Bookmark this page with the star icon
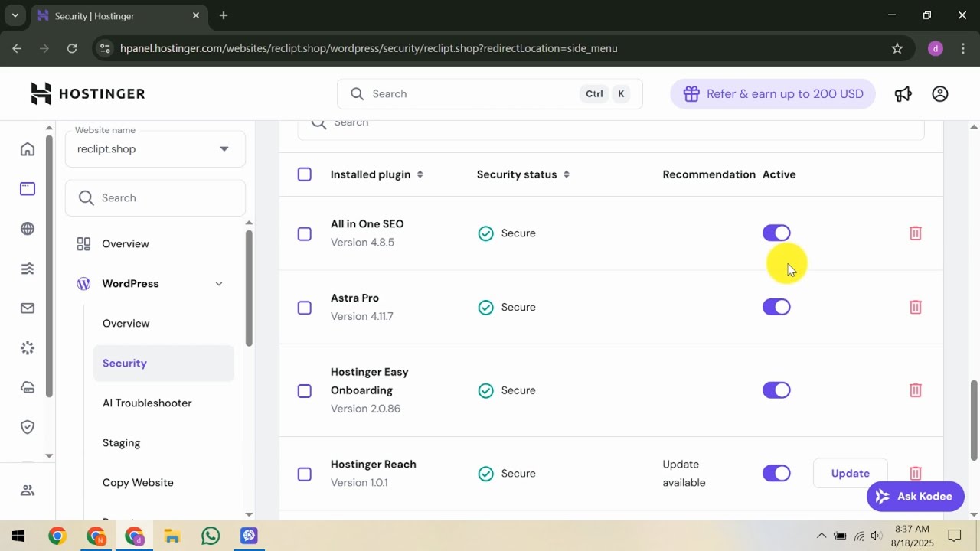Screen dimensions: 980x551 (897, 48)
